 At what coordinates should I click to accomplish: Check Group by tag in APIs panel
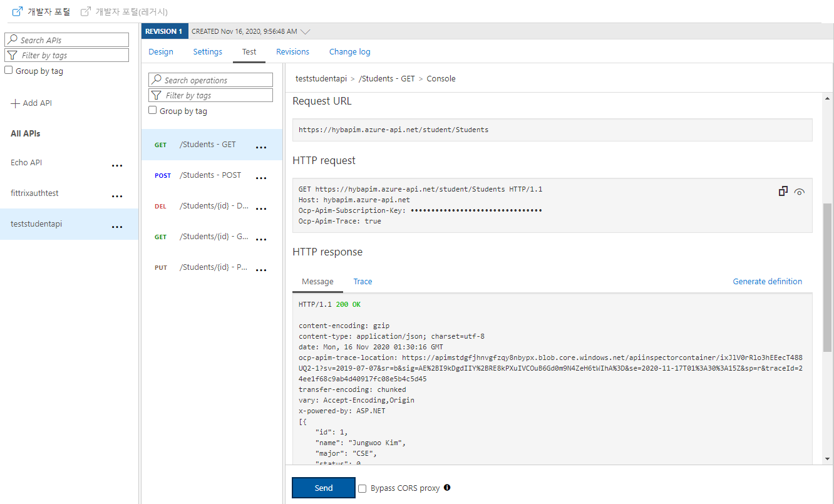click(x=9, y=71)
